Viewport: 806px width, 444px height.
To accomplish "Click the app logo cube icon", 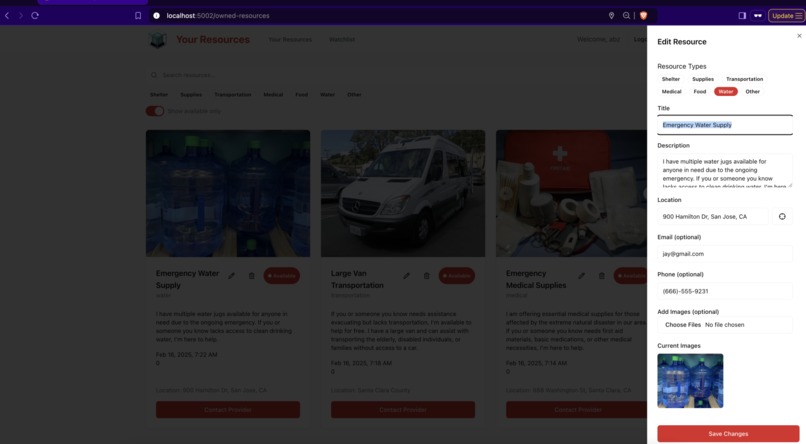I will [x=157, y=40].
